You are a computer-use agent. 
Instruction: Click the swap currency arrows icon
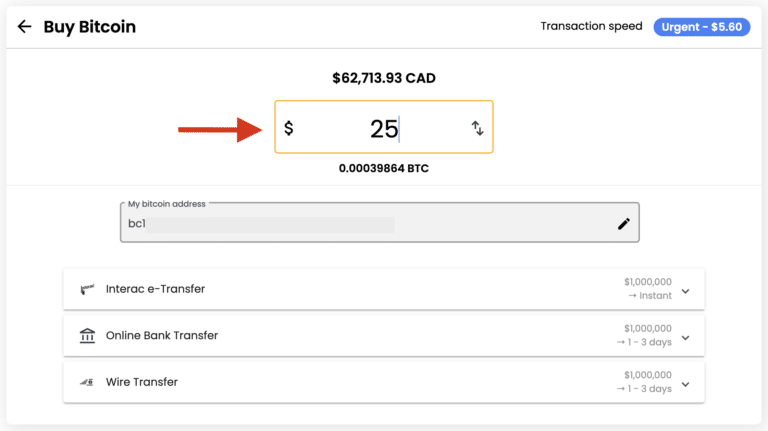tap(477, 128)
